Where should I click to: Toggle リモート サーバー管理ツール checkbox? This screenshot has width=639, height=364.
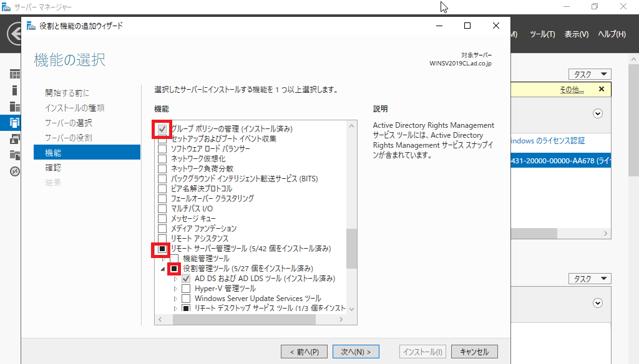tap(162, 249)
